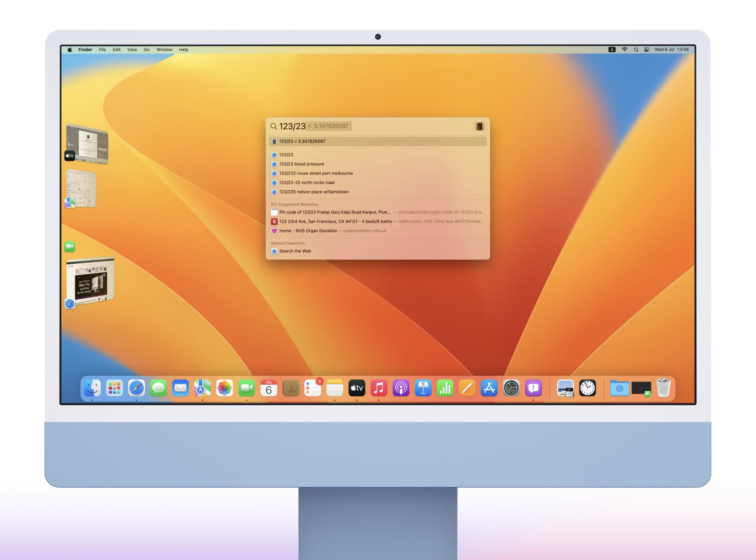Launch Music from the dock
Screen dimensions: 756x560
coord(379,388)
